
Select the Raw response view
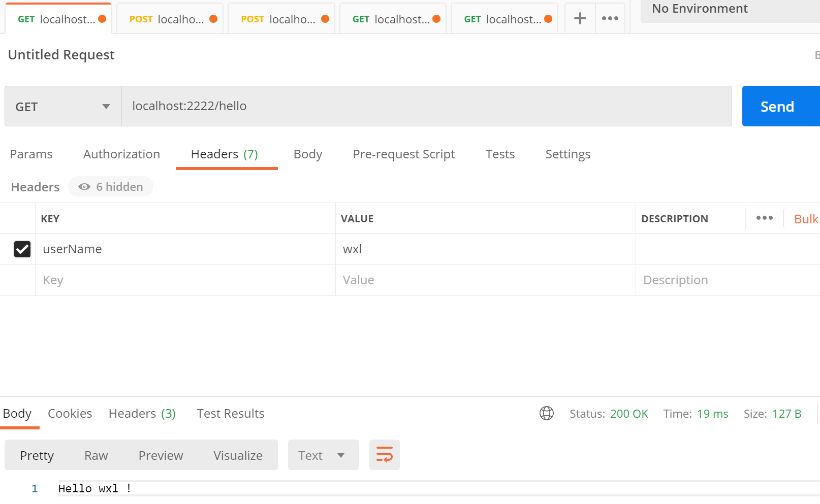96,455
